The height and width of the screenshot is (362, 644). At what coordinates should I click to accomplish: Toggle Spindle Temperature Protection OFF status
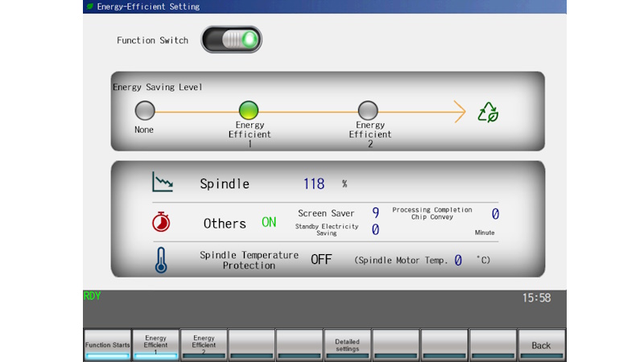tap(321, 259)
